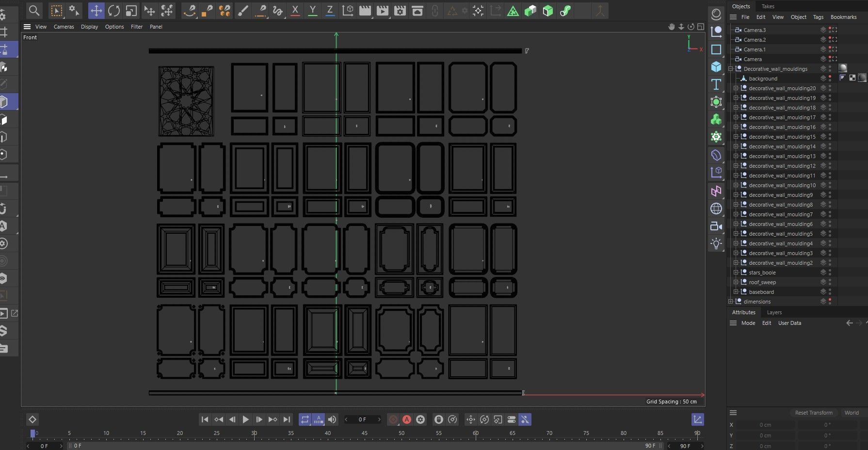Click the keyframe diamond left of the timeline

click(32, 419)
